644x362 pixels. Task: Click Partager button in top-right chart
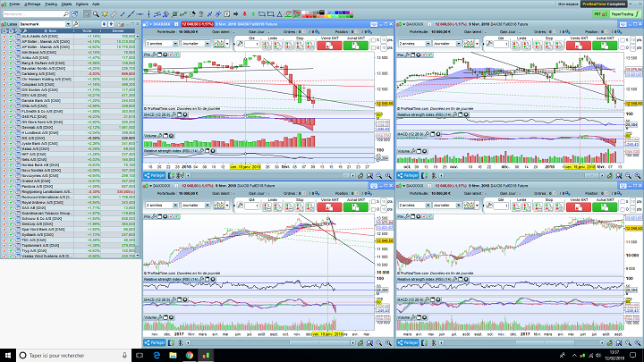point(408,176)
